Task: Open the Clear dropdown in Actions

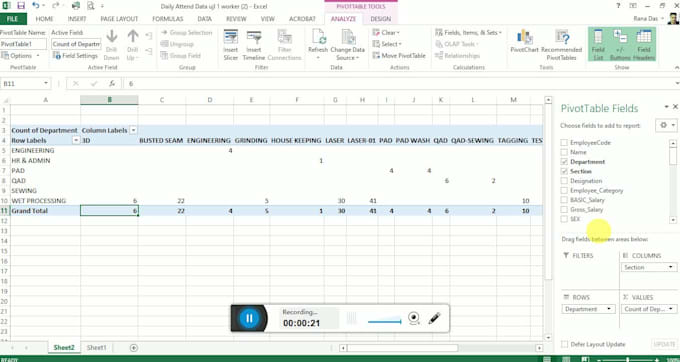Action: [x=386, y=33]
